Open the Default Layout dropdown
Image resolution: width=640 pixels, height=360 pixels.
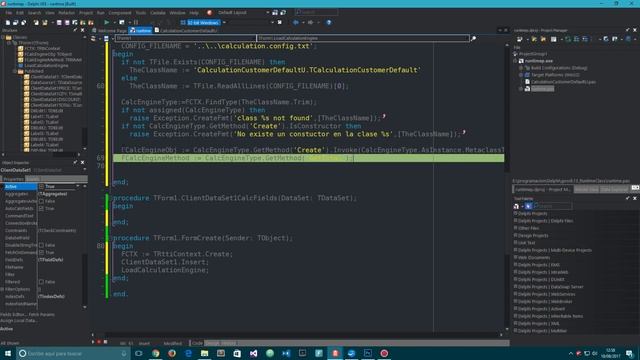(x=268, y=13)
